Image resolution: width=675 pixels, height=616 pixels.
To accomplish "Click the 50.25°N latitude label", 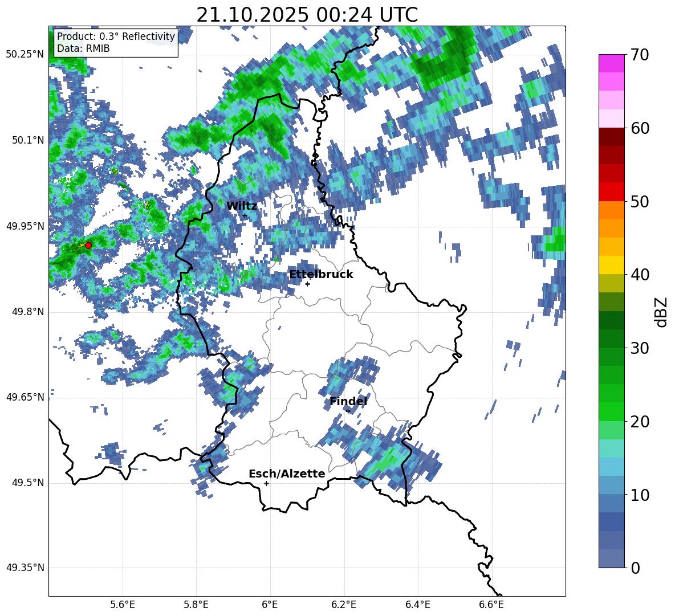I will click(25, 55).
